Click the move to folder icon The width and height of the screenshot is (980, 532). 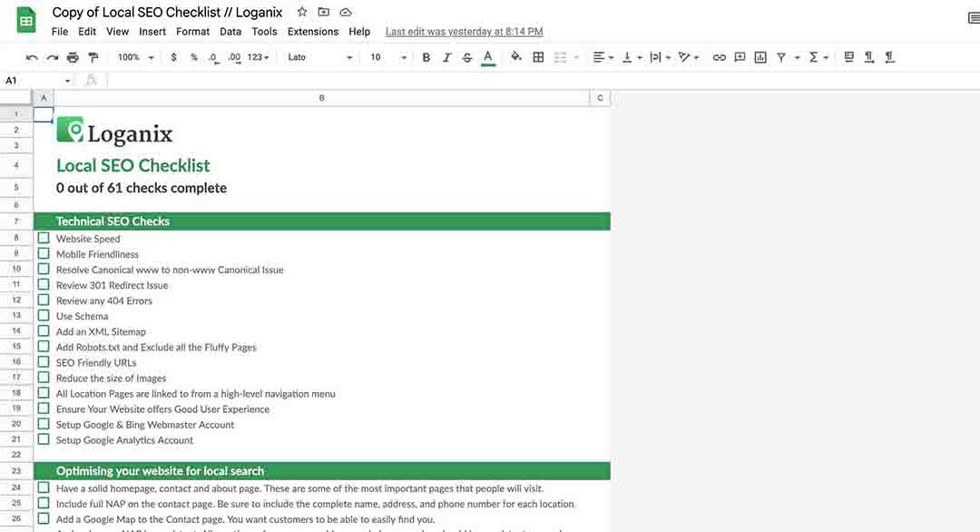coord(323,12)
